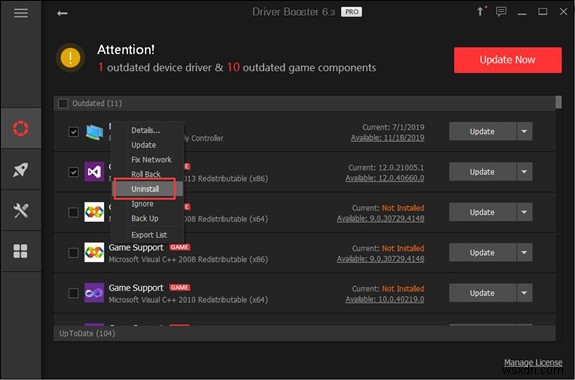Viewport: 575px width, 380px height.
Task: Go back with the arrow icon
Action: (x=62, y=14)
